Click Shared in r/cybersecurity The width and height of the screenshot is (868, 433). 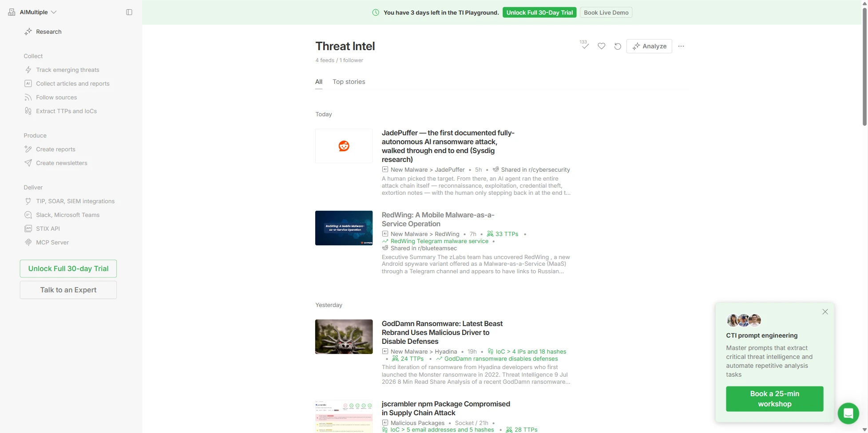[x=535, y=169]
